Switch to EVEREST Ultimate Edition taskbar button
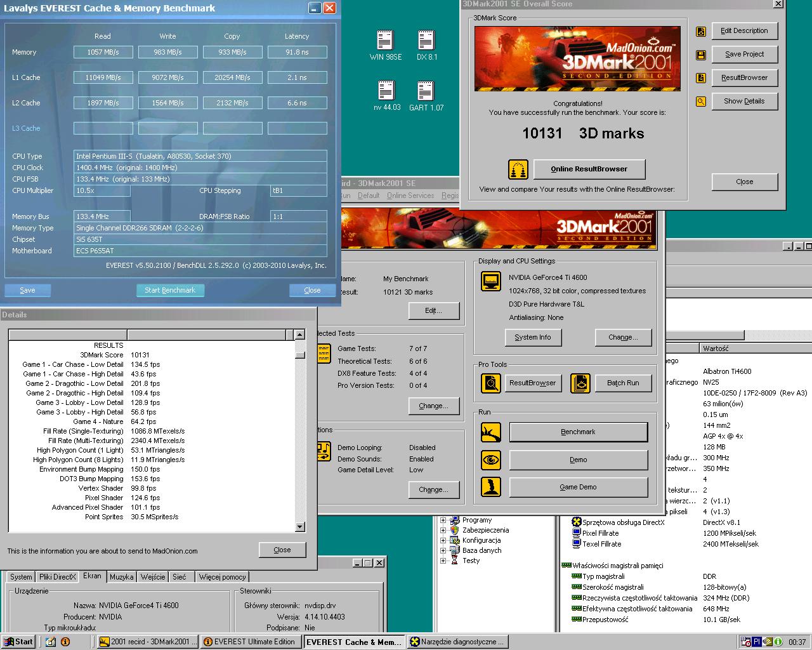Screen dimensions: 812x650 point(252,642)
